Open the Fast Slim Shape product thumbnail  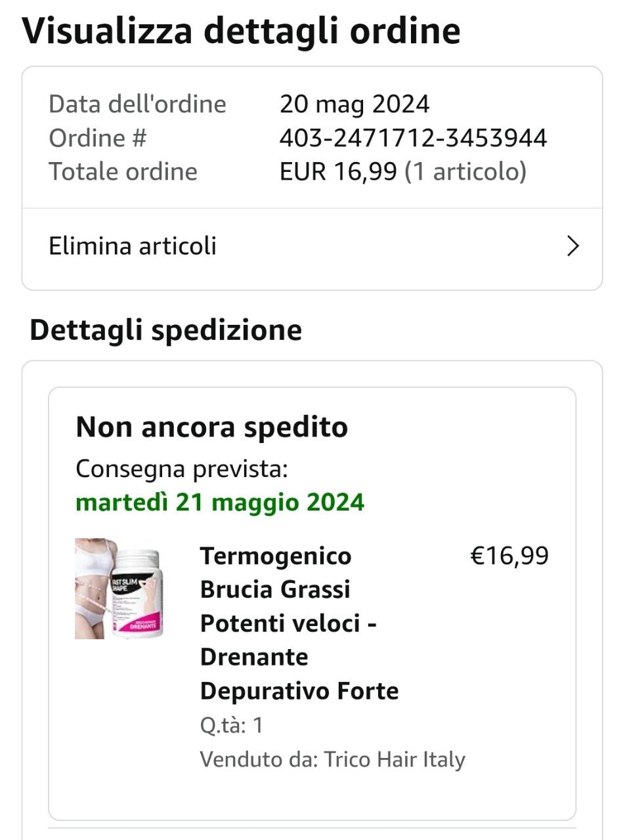click(118, 589)
